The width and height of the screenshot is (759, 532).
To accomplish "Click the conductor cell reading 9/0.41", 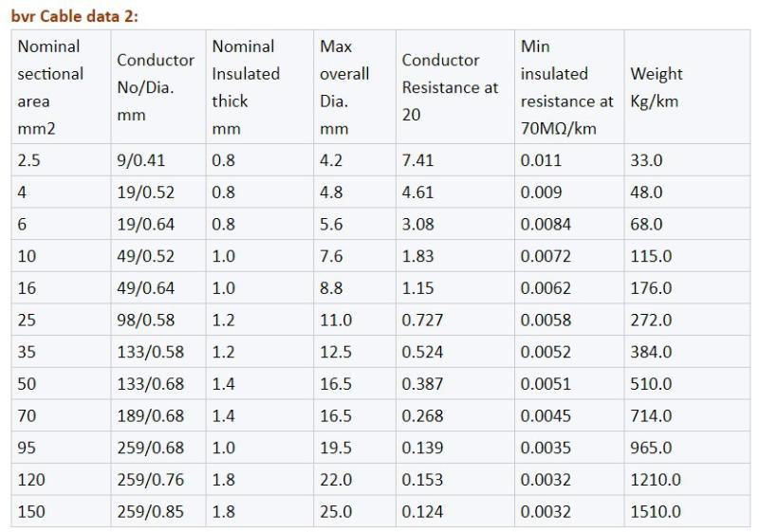I will click(143, 160).
